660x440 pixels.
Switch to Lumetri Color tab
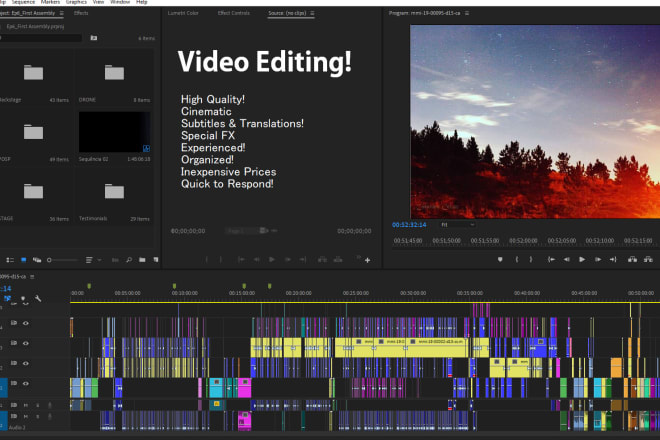pos(183,13)
